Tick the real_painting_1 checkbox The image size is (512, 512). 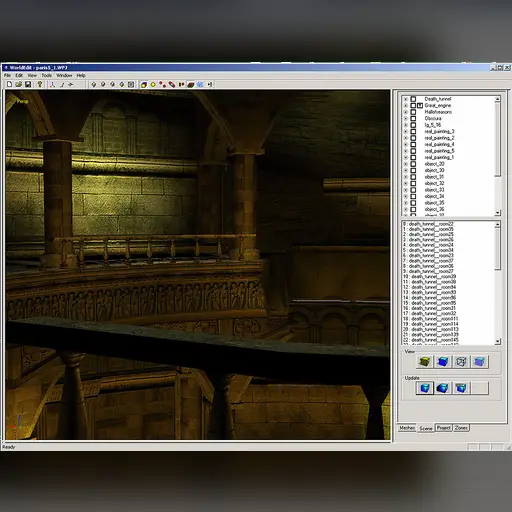click(413, 157)
